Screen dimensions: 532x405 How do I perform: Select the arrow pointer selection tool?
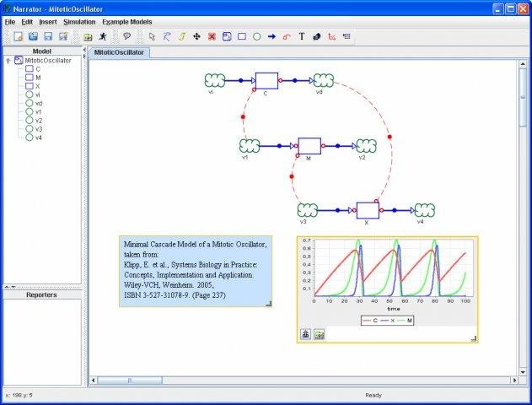152,36
